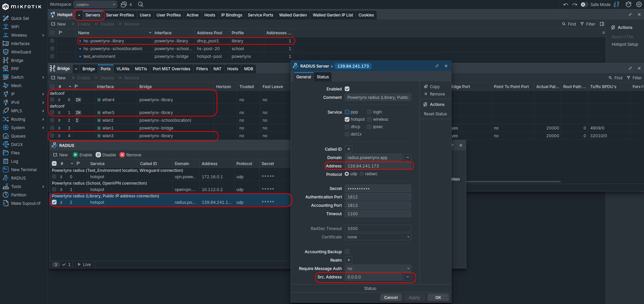Viewport: 644px width, 304px height.
Task: Open the Certificate dropdown
Action: point(378,237)
